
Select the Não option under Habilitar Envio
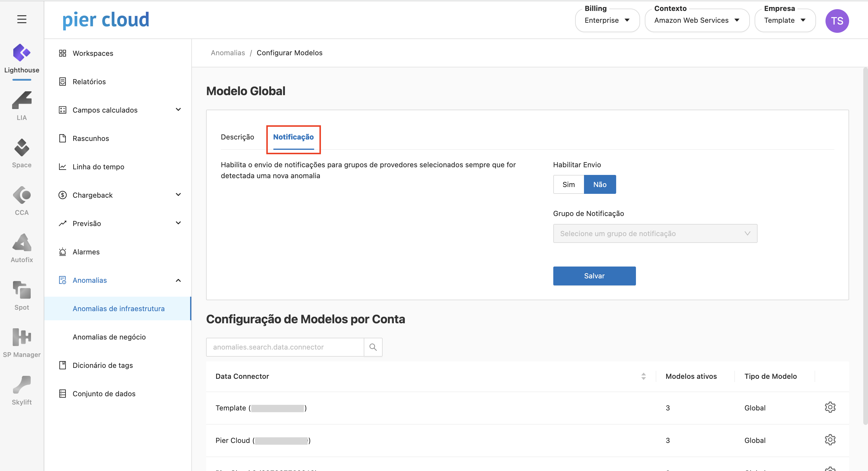click(x=600, y=184)
